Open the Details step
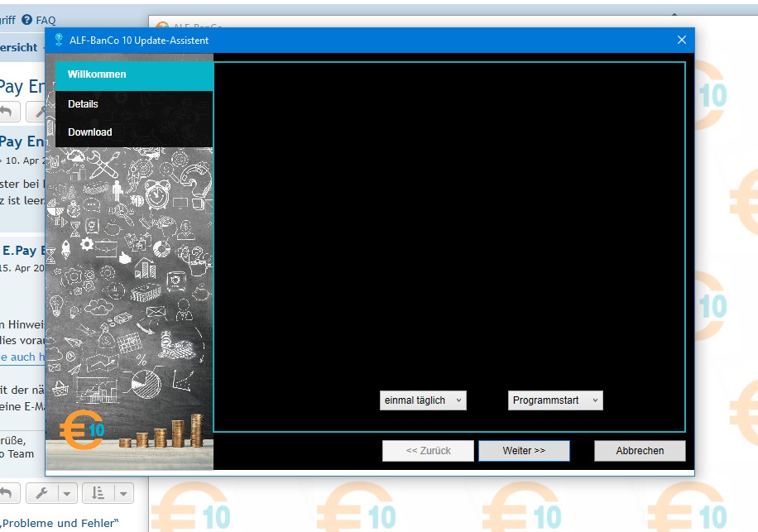The width and height of the screenshot is (758, 532). pyautogui.click(x=134, y=104)
